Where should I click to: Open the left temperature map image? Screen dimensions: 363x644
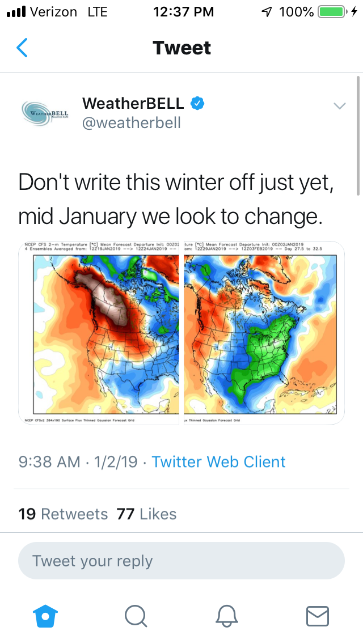point(99,333)
